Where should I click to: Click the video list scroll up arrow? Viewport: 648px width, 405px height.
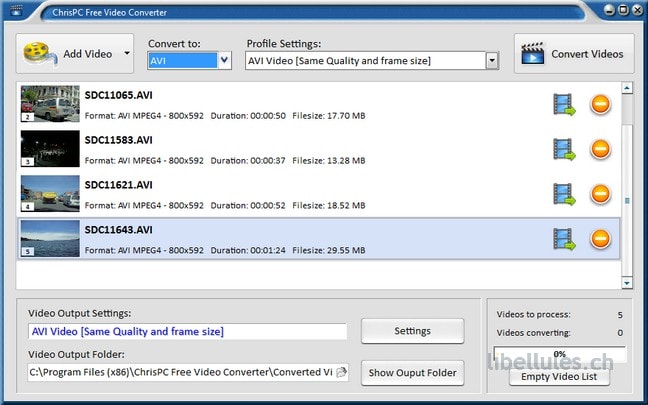click(x=627, y=88)
